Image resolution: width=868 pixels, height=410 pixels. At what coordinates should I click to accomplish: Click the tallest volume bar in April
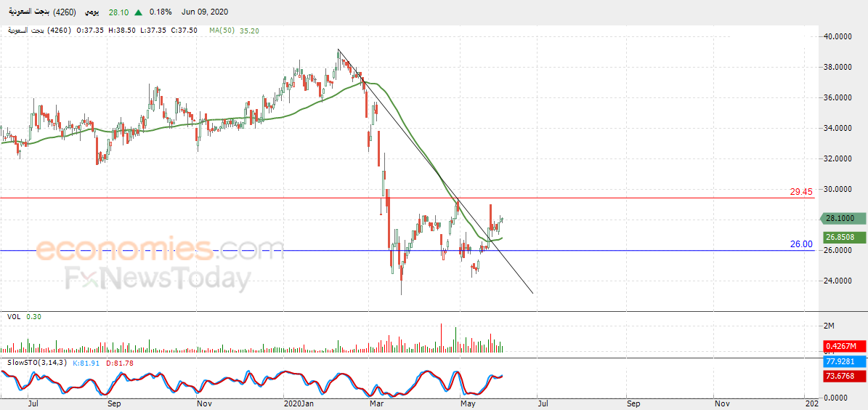[442, 338]
